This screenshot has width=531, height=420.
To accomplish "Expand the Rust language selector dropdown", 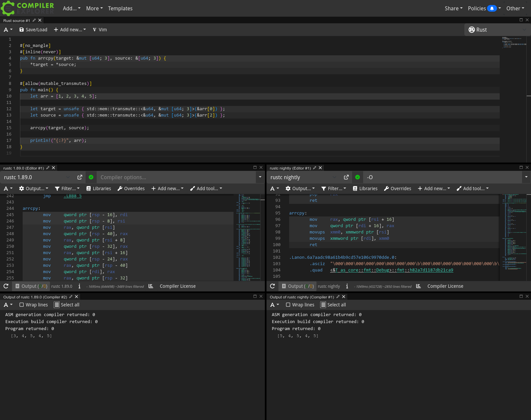I will point(496,30).
